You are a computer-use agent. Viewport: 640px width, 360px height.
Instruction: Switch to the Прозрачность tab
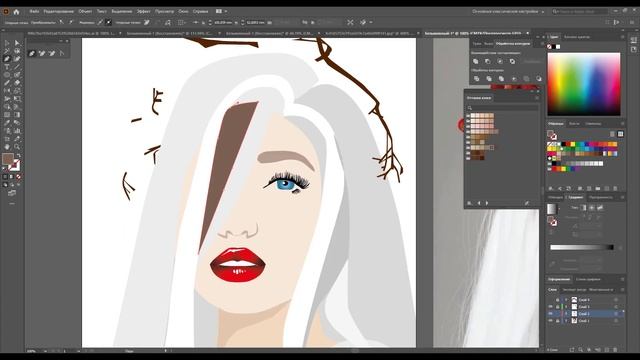point(601,198)
